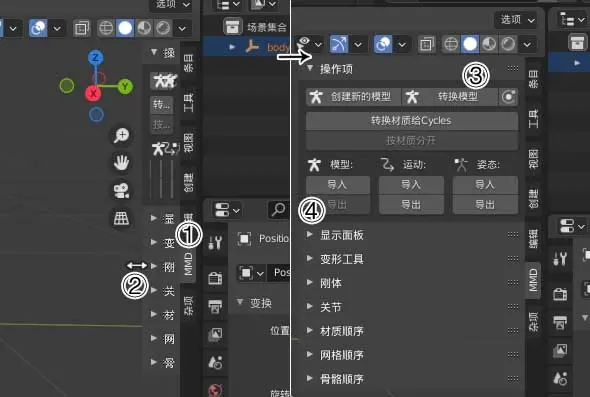Click the dark blue negative Z gizmo circle
The width and height of the screenshot is (590, 397).
(x=96, y=115)
